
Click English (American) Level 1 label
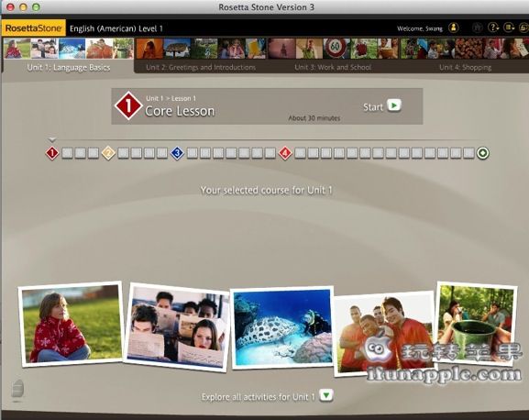[116, 28]
